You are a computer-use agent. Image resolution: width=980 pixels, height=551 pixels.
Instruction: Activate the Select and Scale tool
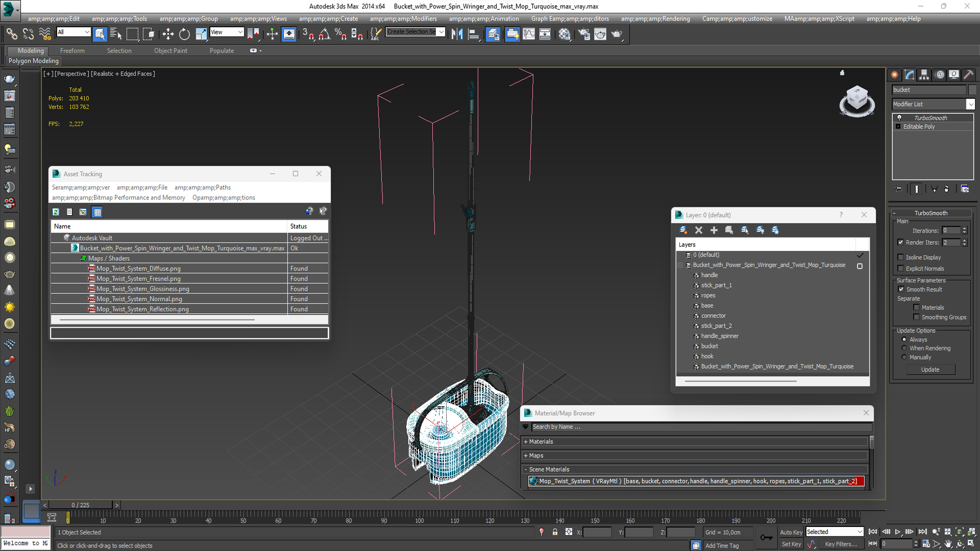pos(201,34)
